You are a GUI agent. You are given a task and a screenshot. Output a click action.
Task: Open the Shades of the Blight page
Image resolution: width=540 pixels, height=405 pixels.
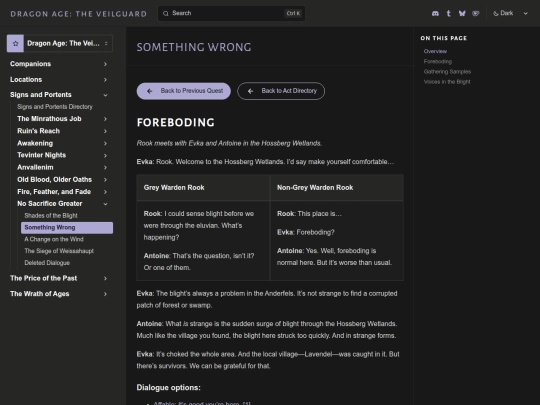click(x=51, y=216)
